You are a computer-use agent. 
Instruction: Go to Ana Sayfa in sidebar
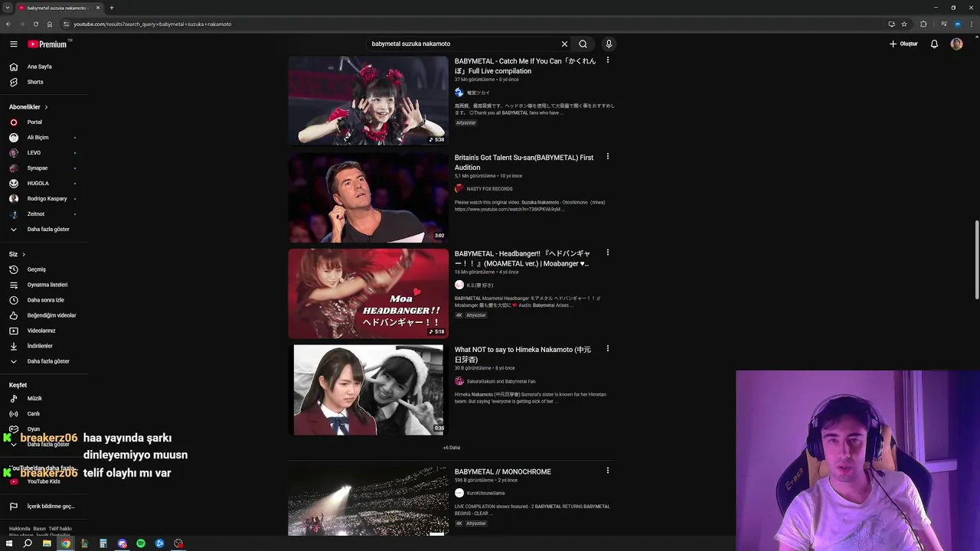tap(44, 67)
